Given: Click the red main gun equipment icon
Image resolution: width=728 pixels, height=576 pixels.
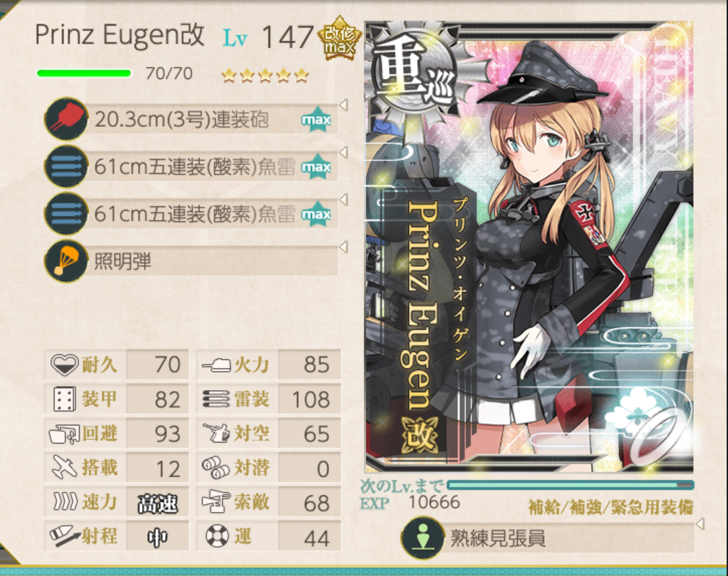Looking at the screenshot, I should (x=66, y=119).
